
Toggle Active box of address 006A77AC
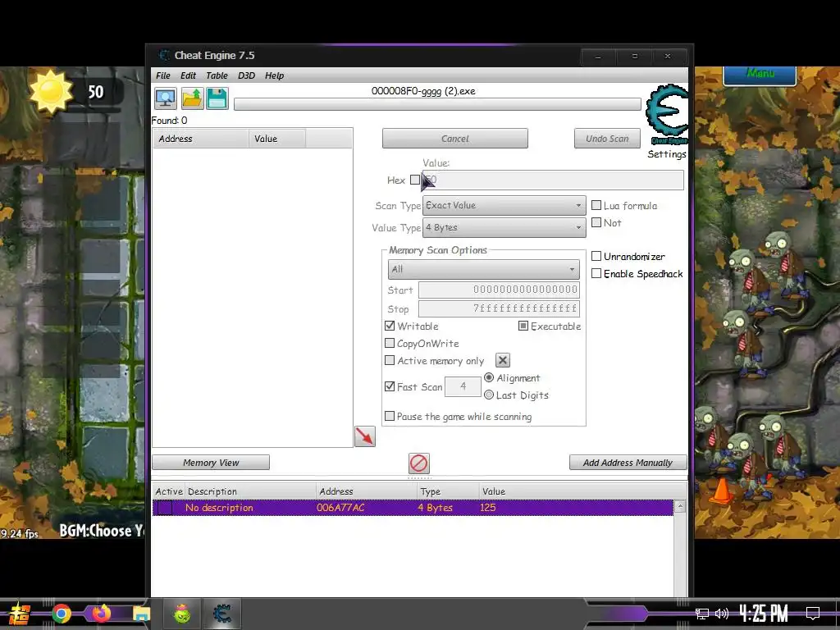(165, 507)
